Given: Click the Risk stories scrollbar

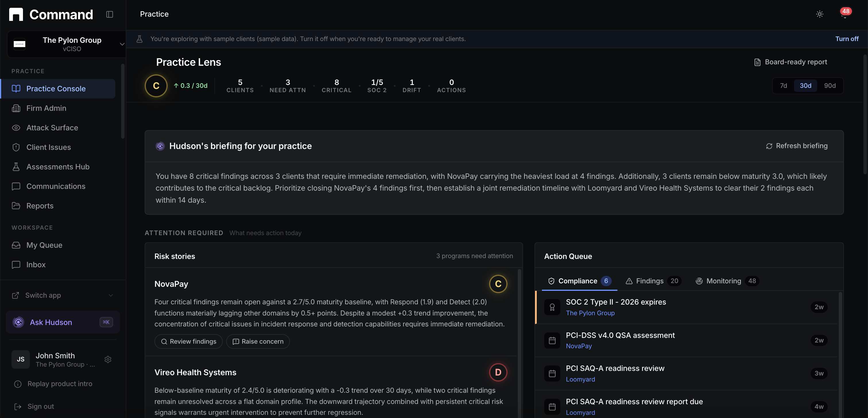Looking at the screenshot, I should [519, 343].
